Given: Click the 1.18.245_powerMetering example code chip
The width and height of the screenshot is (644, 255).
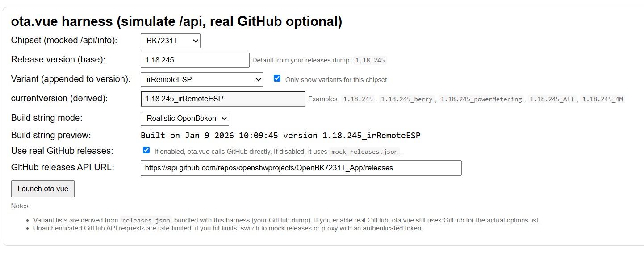Looking at the screenshot, I should point(481,99).
